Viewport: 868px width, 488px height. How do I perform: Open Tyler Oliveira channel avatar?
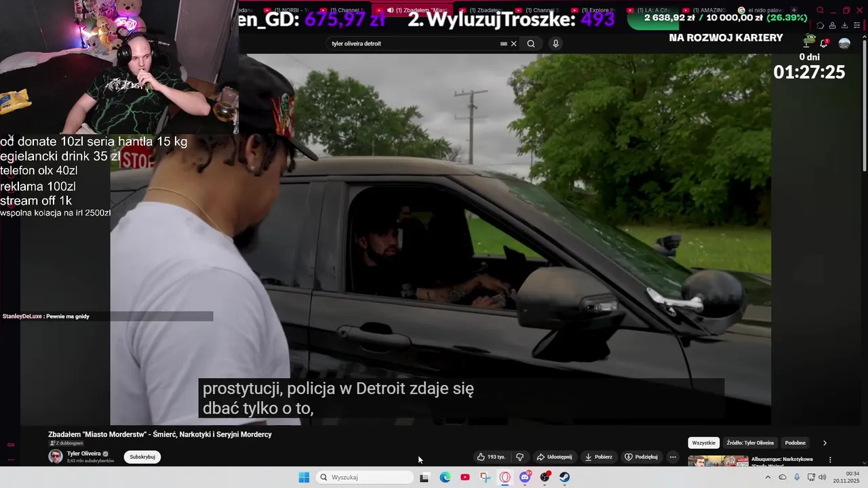pos(56,456)
